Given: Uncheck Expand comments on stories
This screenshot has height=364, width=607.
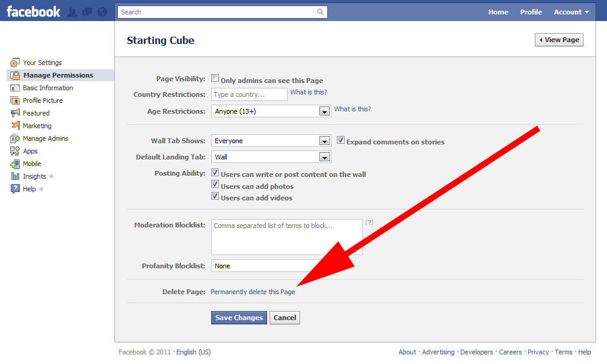Looking at the screenshot, I should (341, 140).
